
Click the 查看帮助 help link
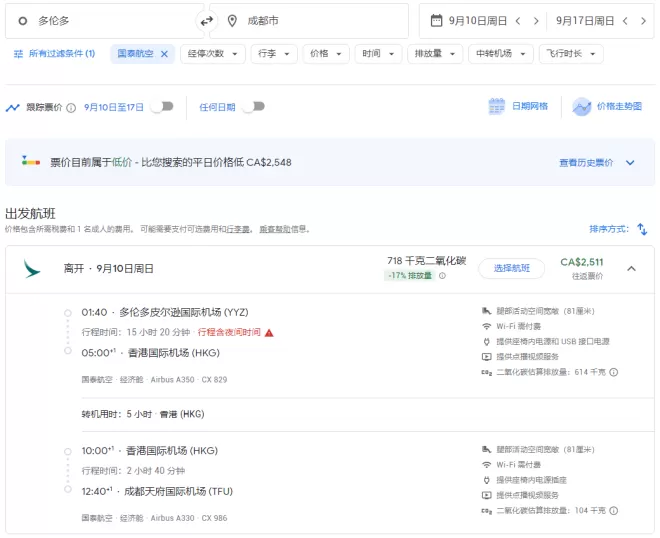(x=275, y=229)
